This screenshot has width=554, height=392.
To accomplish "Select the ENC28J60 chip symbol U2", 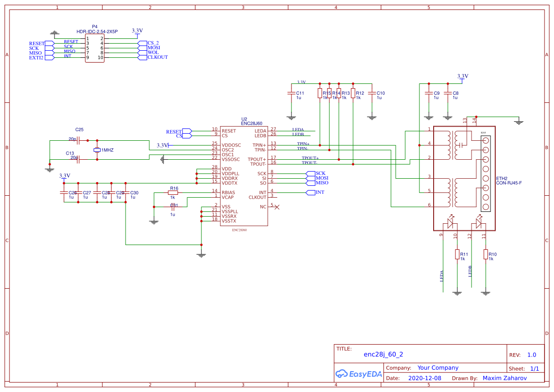I will click(244, 175).
